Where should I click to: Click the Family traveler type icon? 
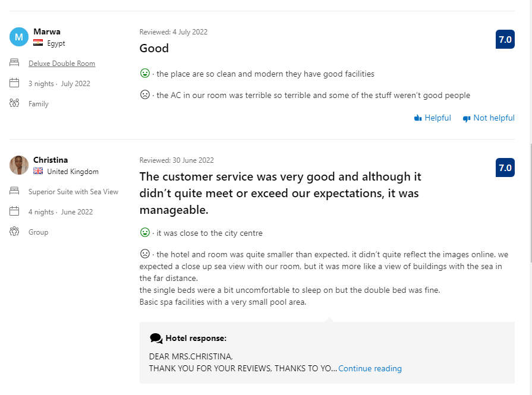[14, 103]
